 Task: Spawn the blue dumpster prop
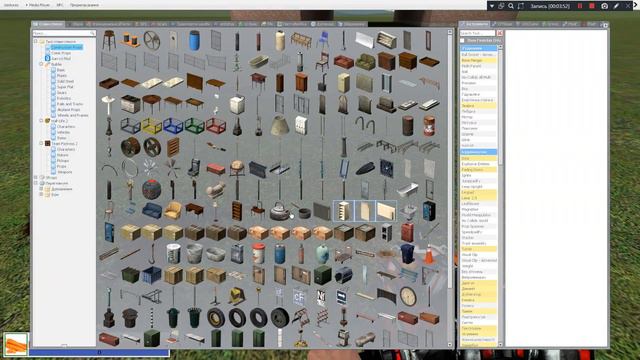point(152,275)
